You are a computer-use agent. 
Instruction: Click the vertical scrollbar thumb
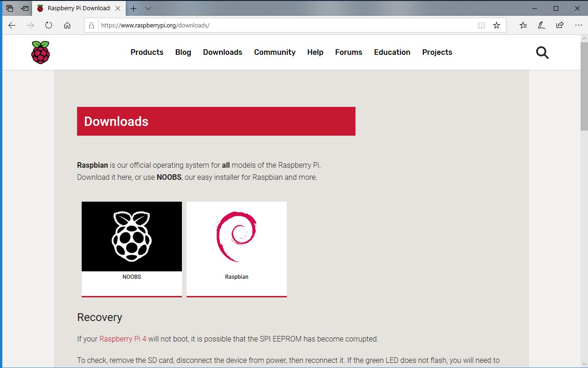(584, 87)
